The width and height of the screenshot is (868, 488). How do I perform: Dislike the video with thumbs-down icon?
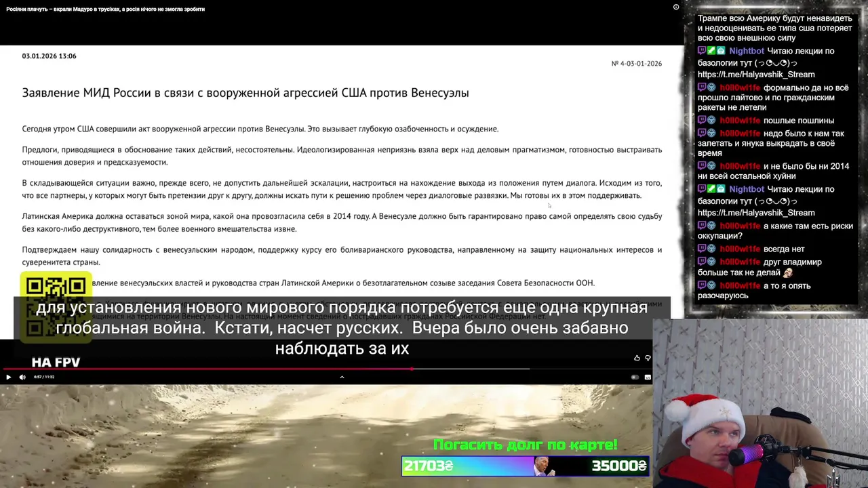648,358
